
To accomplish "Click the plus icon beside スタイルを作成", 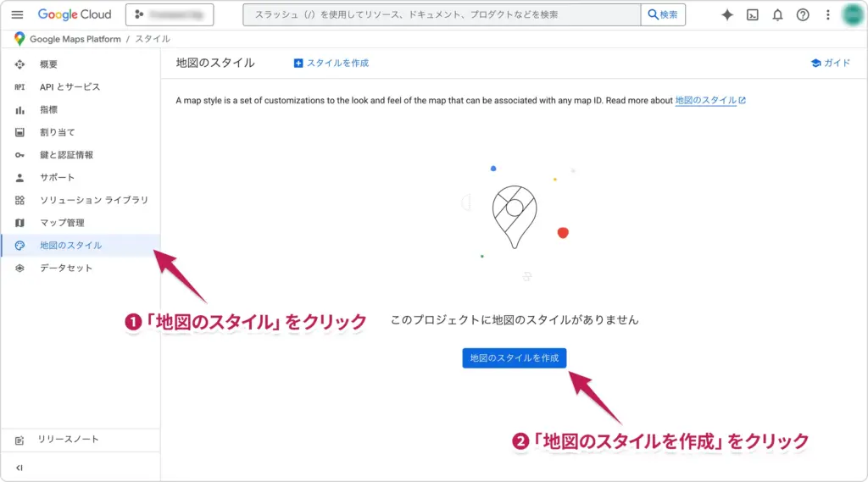I will (298, 63).
